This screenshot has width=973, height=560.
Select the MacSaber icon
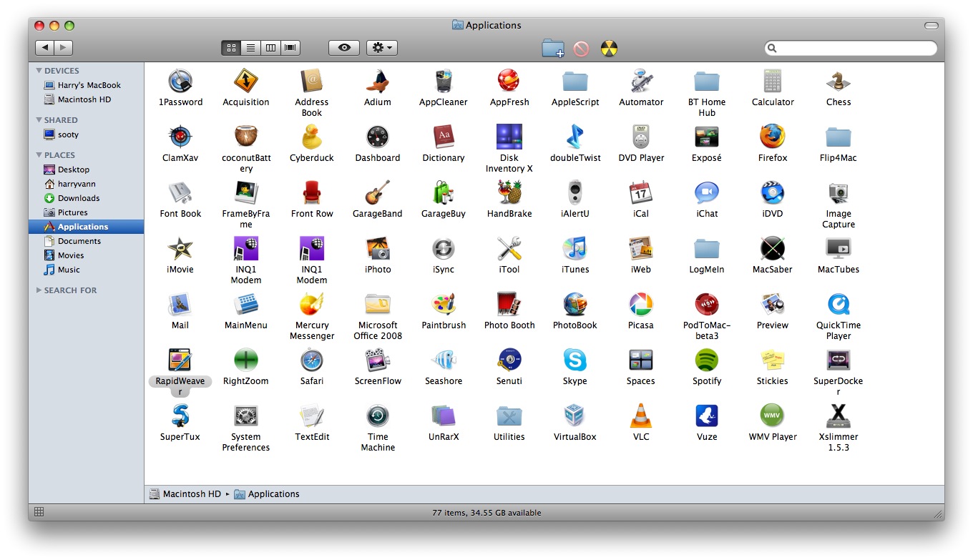click(x=773, y=248)
